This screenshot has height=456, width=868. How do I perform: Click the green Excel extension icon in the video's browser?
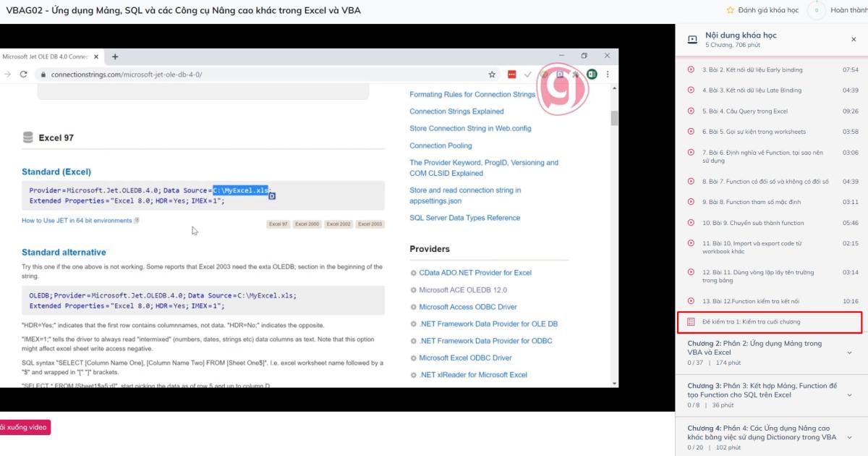pos(592,74)
